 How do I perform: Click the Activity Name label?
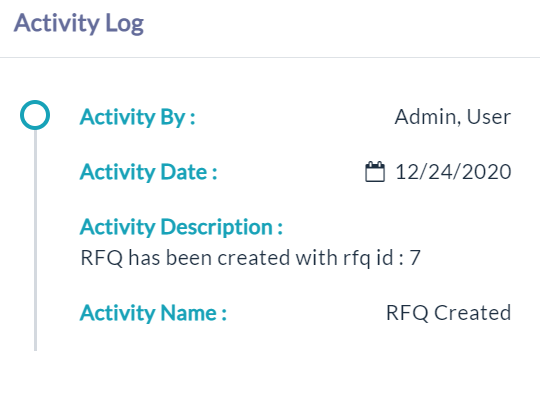[x=153, y=313]
